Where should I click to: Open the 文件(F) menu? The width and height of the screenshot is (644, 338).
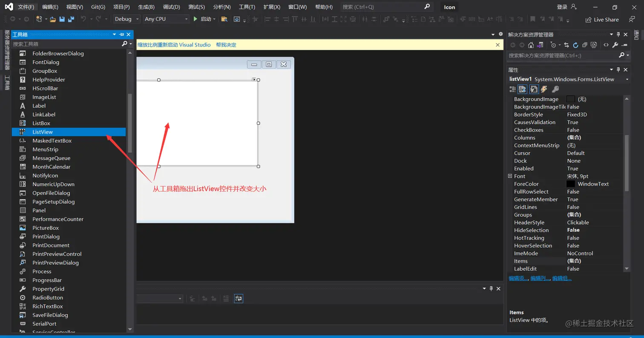[x=26, y=7]
